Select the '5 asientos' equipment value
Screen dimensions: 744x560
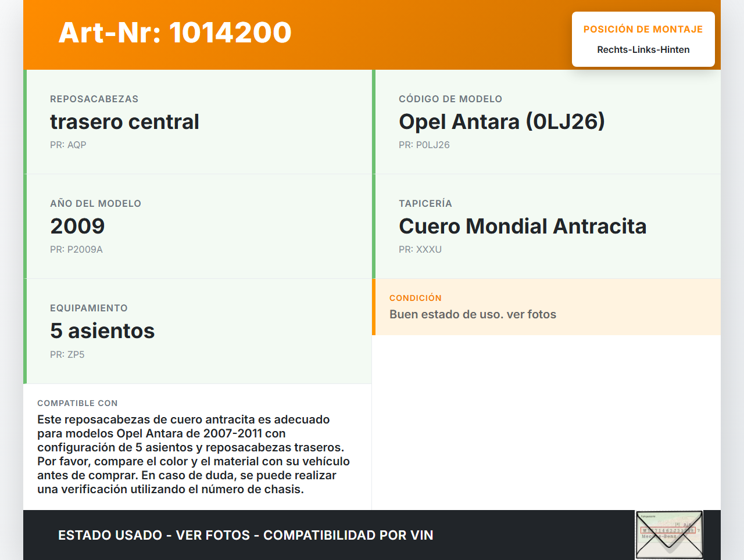click(x=102, y=331)
